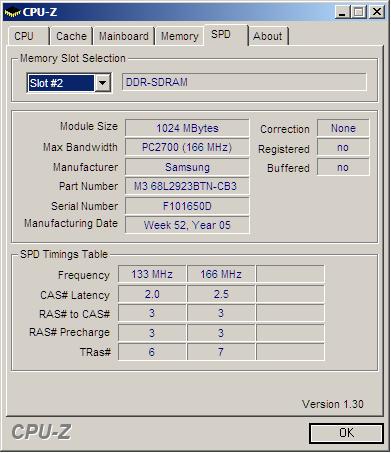Click the 166 MHz frequency column cell
The height and width of the screenshot is (453, 391).
tap(221, 274)
